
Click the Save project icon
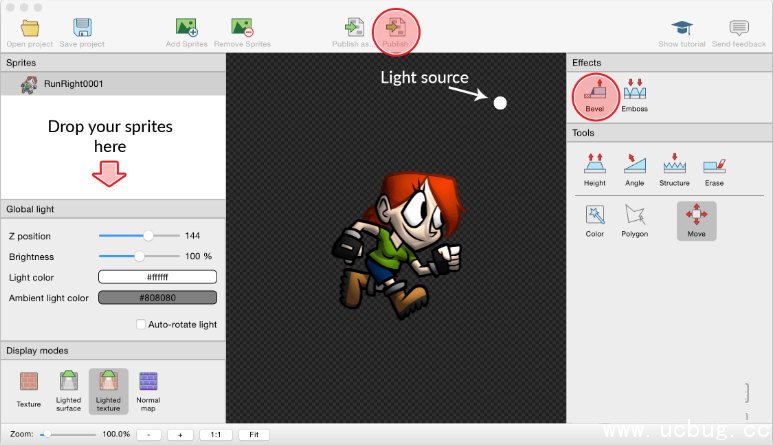click(x=83, y=27)
